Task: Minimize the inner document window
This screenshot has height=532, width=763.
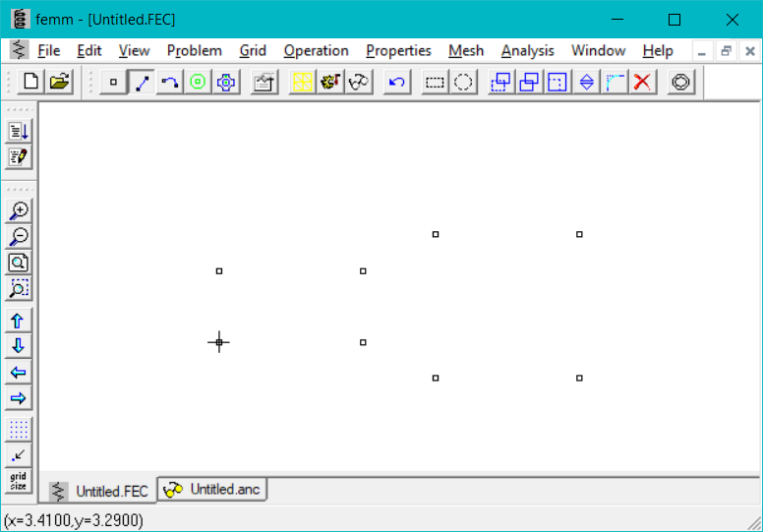Action: [701, 51]
